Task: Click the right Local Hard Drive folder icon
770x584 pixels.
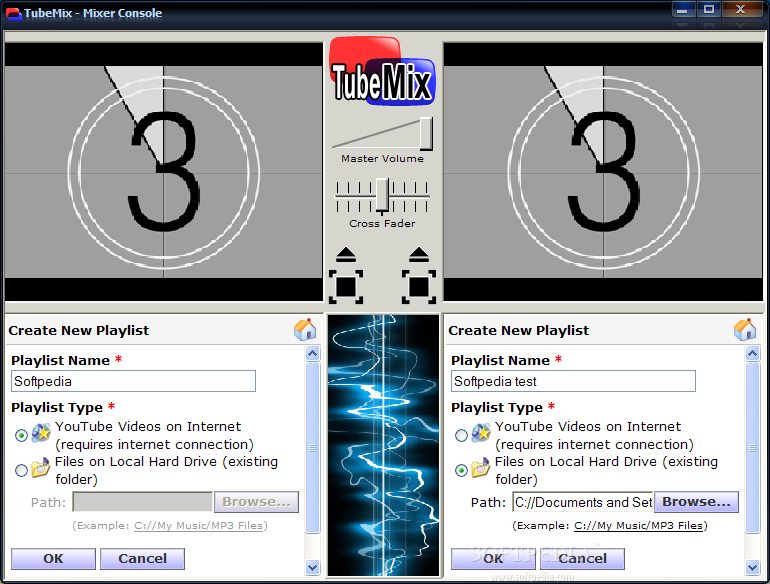Action: pos(481,468)
